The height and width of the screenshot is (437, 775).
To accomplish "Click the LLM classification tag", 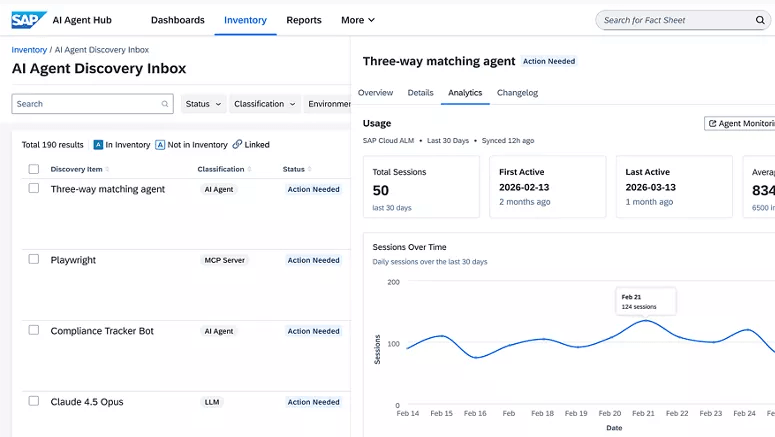I will (x=212, y=402).
